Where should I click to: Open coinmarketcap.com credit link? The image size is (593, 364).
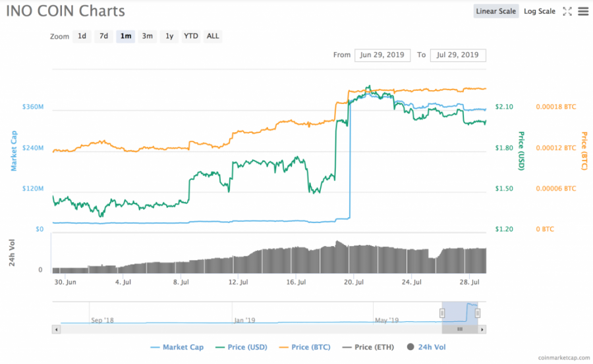tap(563, 357)
